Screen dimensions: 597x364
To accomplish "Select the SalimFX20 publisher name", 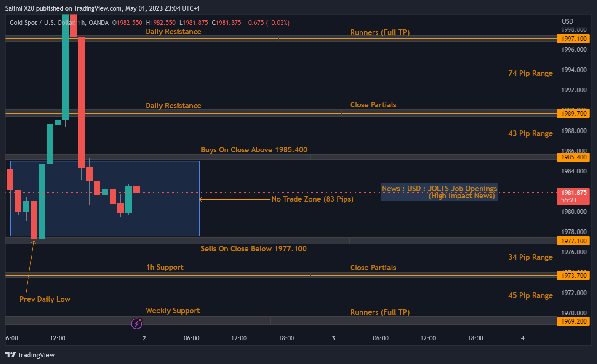I will tap(19, 8).
